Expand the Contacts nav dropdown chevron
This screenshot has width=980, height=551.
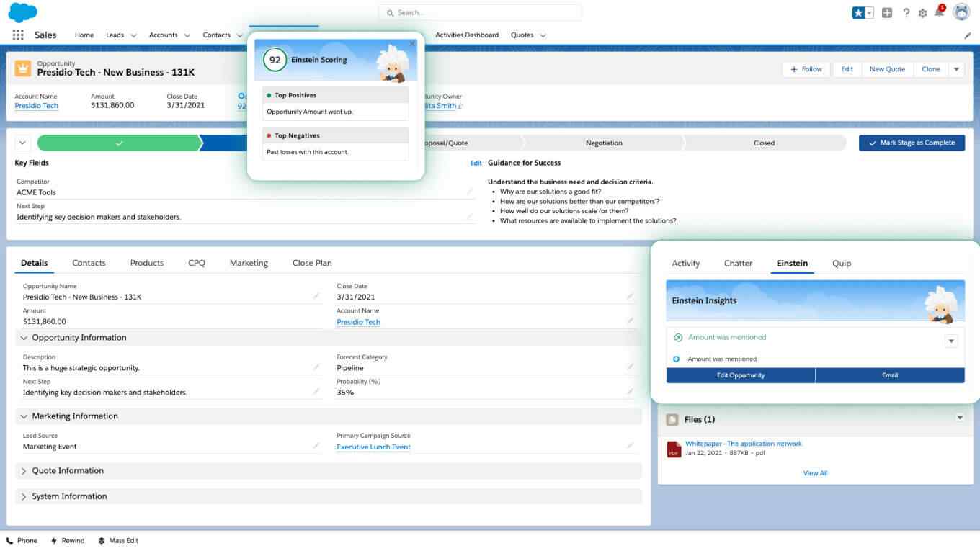tap(240, 35)
